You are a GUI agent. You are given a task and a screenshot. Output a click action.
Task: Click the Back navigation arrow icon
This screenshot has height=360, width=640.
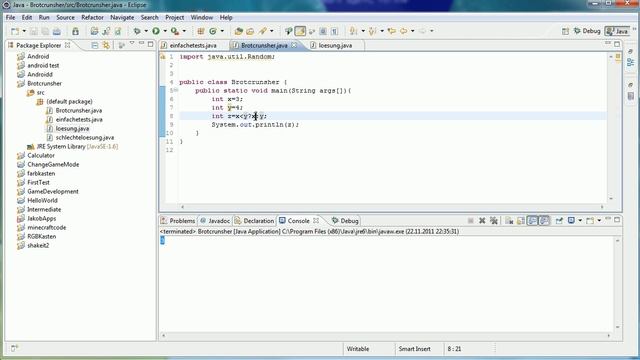404,31
